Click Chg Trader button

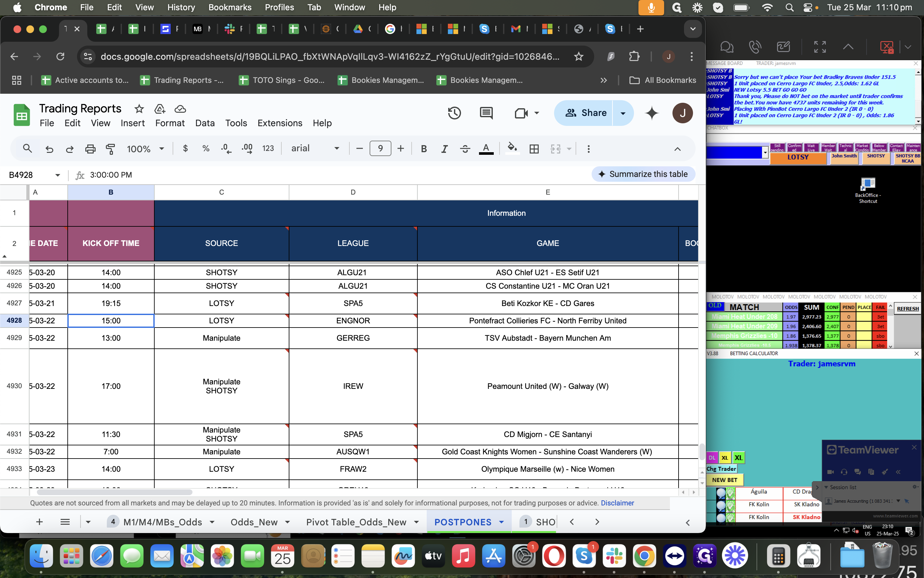tap(721, 469)
